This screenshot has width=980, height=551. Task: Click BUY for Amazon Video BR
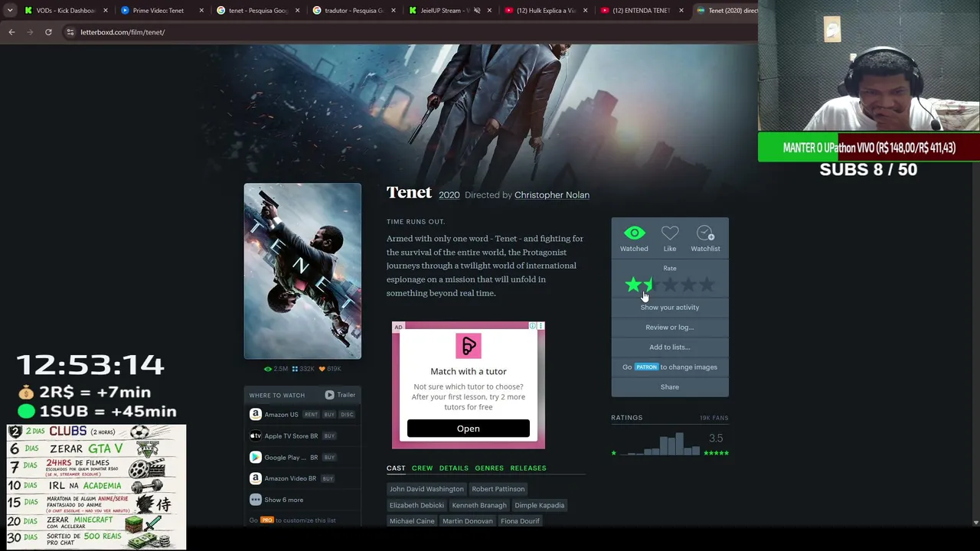328,479
